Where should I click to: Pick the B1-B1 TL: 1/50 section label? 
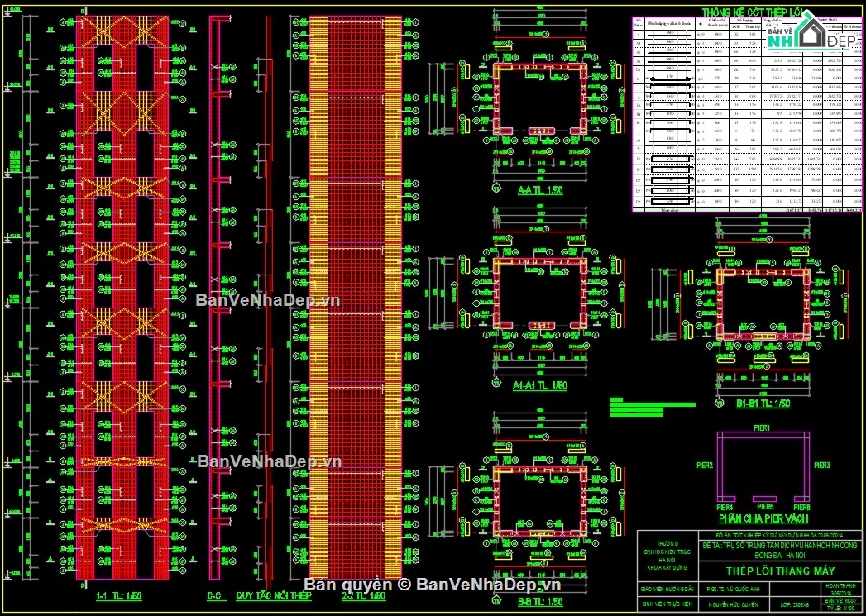pos(763,404)
